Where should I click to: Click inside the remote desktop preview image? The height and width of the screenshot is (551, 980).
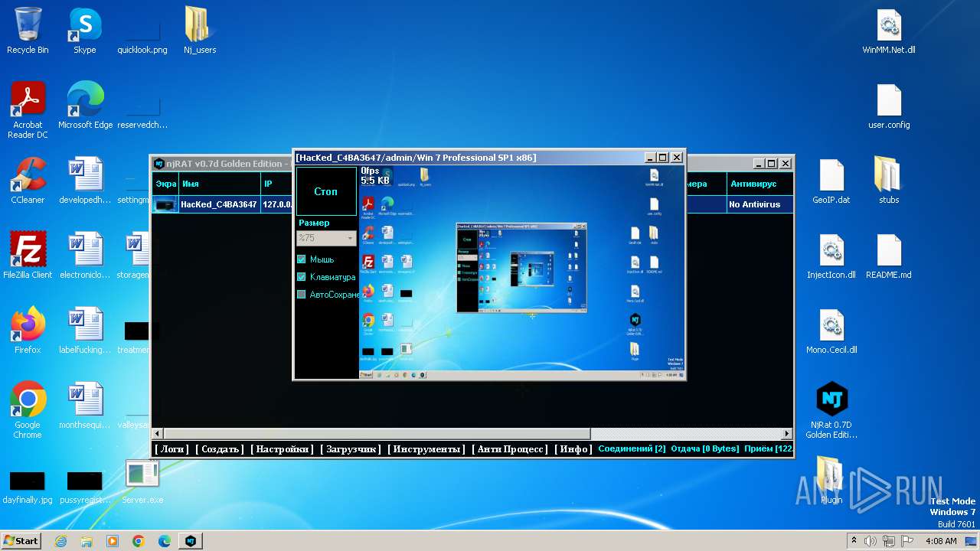pyautogui.click(x=521, y=272)
